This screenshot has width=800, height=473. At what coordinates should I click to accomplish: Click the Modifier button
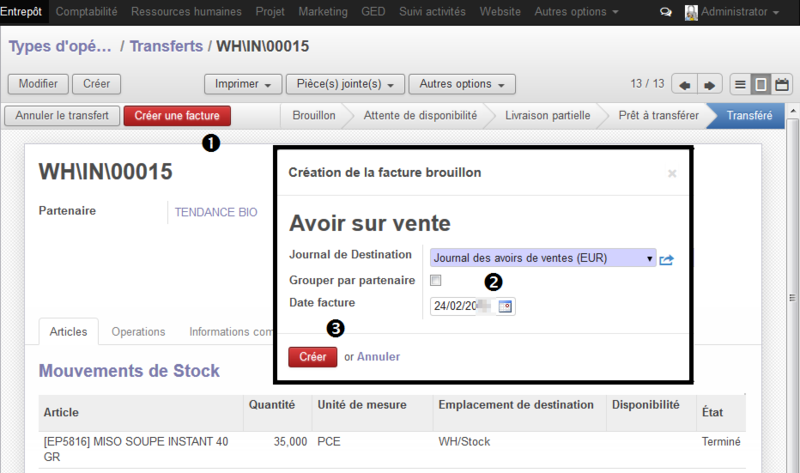(x=38, y=84)
